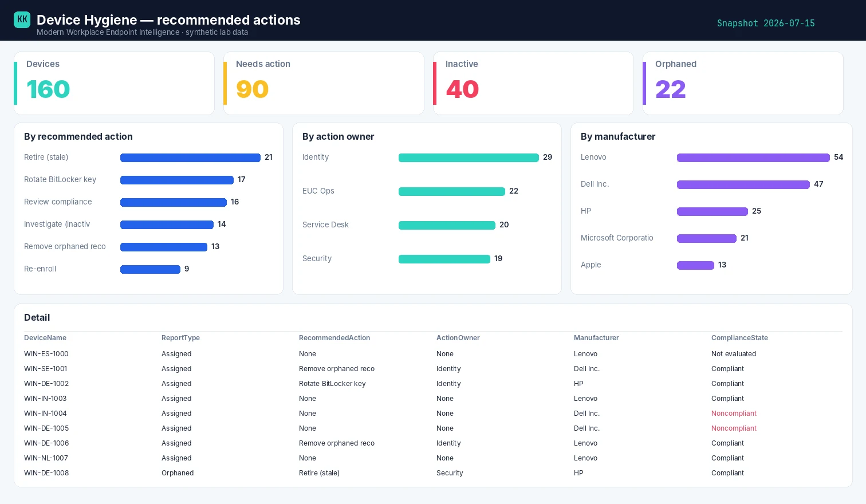Click the Snapshot 2026-07-15 date label
The width and height of the screenshot is (866, 504).
tap(766, 23)
